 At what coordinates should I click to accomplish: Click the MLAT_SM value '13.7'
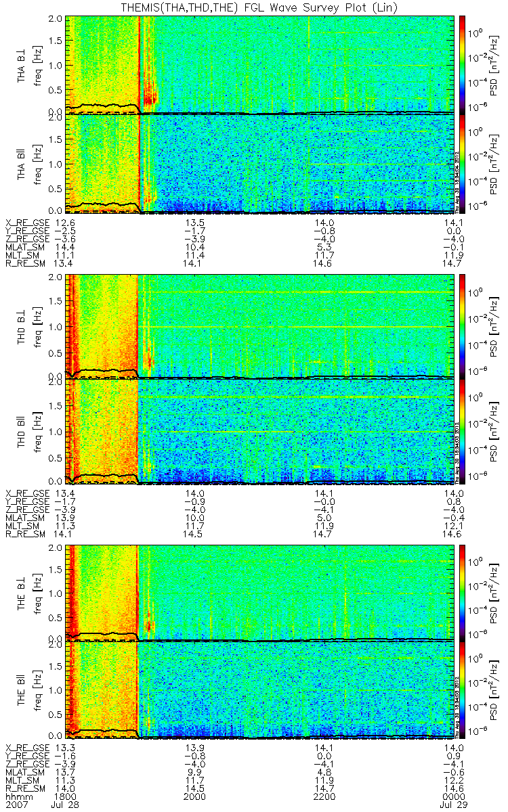tap(64, 773)
